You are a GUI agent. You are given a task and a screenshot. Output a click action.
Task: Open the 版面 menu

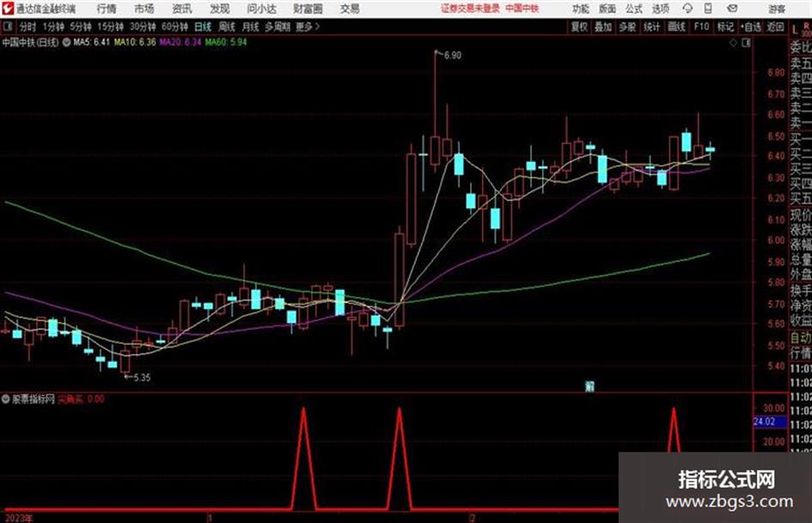(607, 9)
